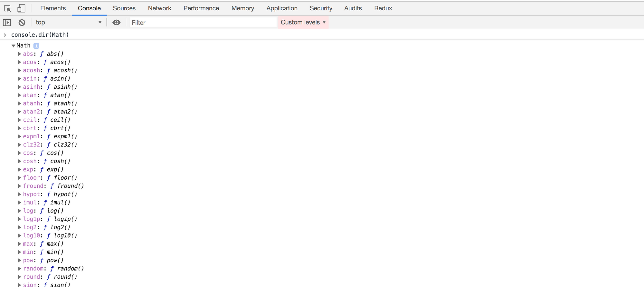Expand the asin property
The height and width of the screenshot is (287, 644).
pyautogui.click(x=20, y=79)
